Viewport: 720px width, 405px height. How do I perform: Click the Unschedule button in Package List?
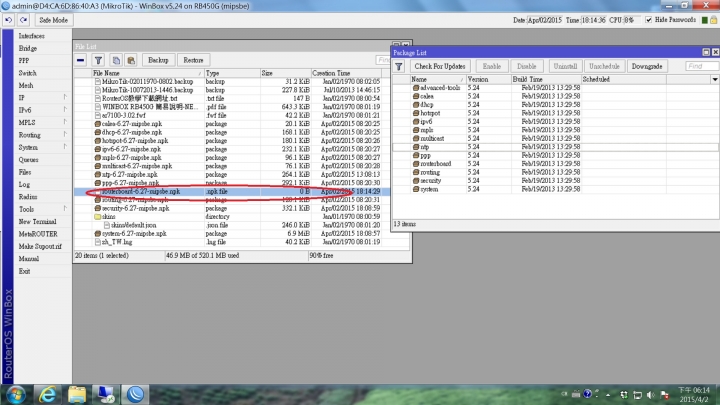[604, 67]
